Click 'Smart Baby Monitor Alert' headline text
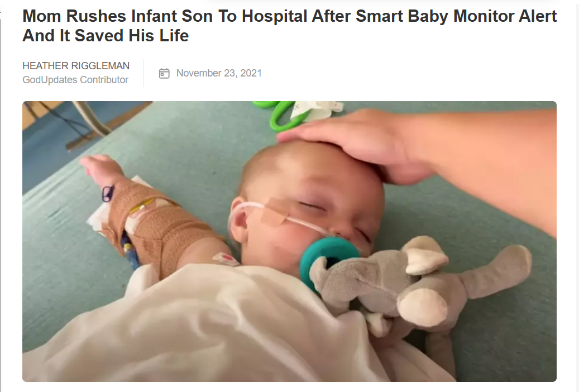Screen dimensions: 579x392 456,16
